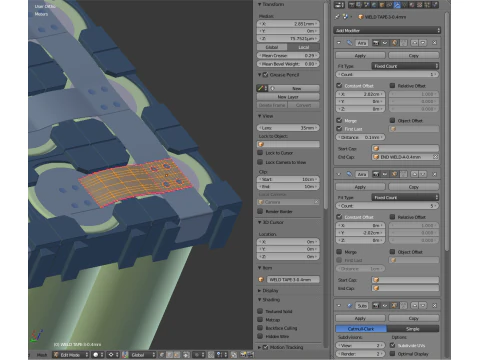
Task: Toggle edit mode display icon on first Array modifier
Action: click(x=394, y=43)
